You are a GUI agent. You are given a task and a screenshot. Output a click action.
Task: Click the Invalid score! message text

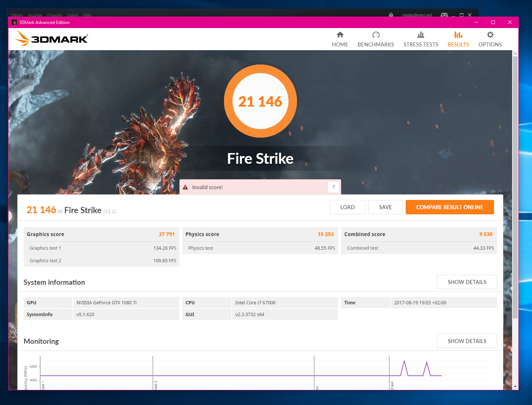(x=207, y=187)
